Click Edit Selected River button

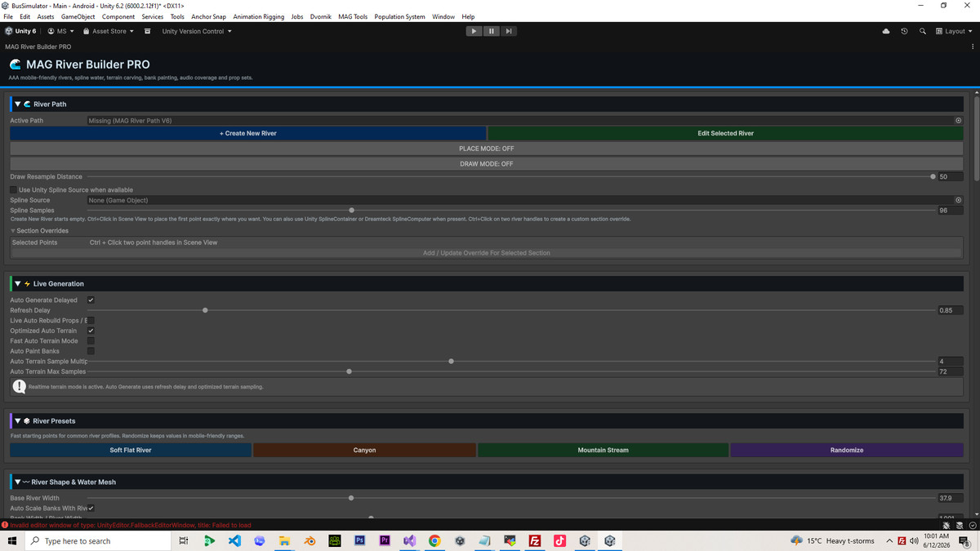(x=726, y=133)
